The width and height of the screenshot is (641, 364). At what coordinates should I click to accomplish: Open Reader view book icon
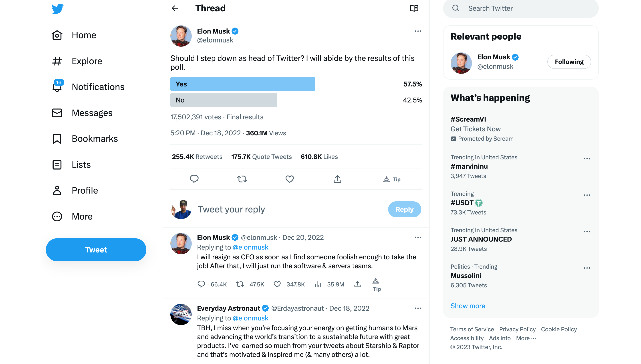pos(414,8)
